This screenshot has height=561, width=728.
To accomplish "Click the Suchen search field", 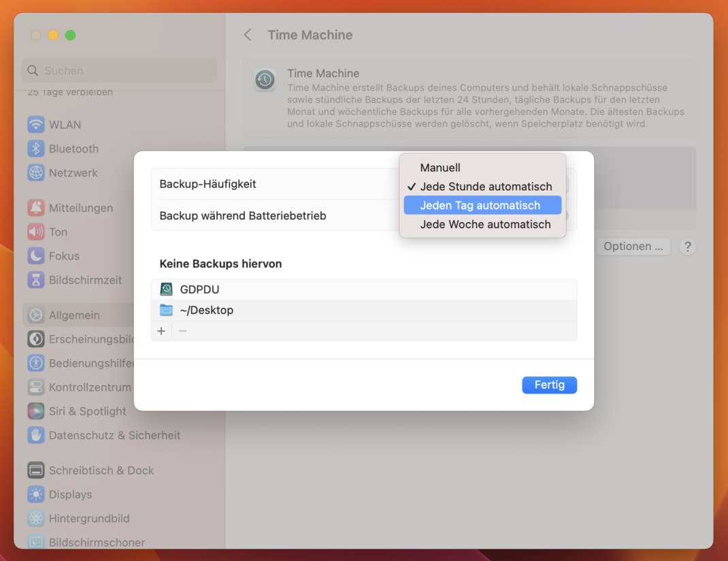I will [x=119, y=71].
